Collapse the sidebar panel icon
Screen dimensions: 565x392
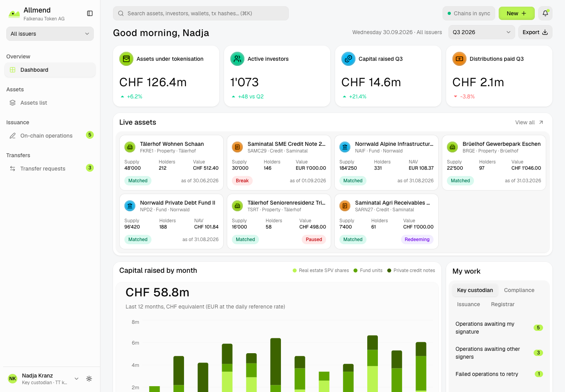(x=90, y=13)
